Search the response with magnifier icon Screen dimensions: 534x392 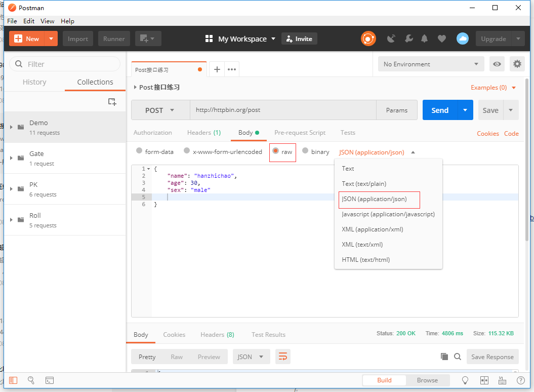point(458,357)
